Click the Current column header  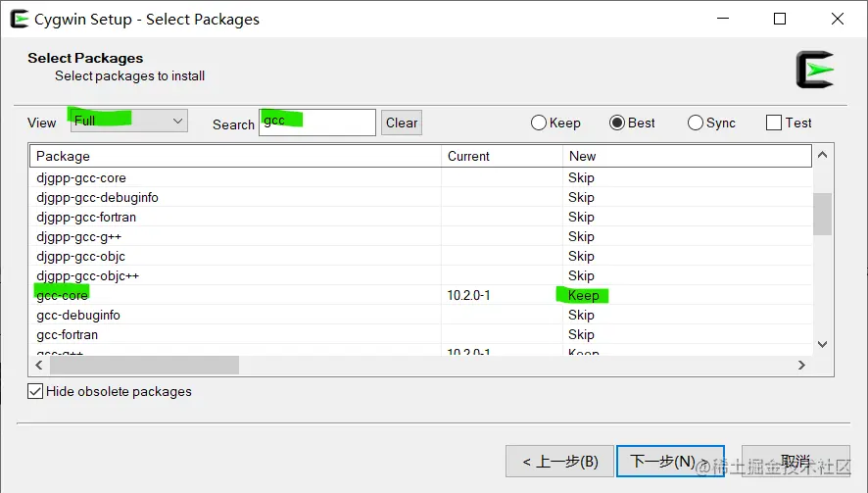click(x=503, y=156)
